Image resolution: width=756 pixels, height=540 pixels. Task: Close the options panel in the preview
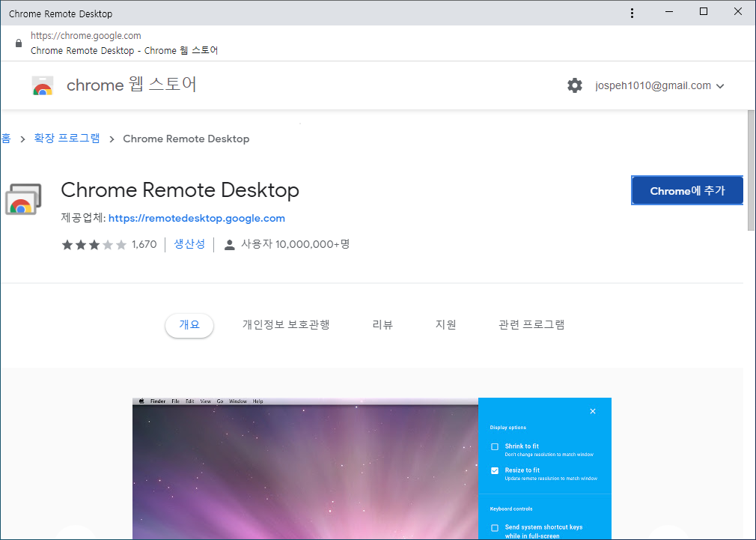click(593, 411)
